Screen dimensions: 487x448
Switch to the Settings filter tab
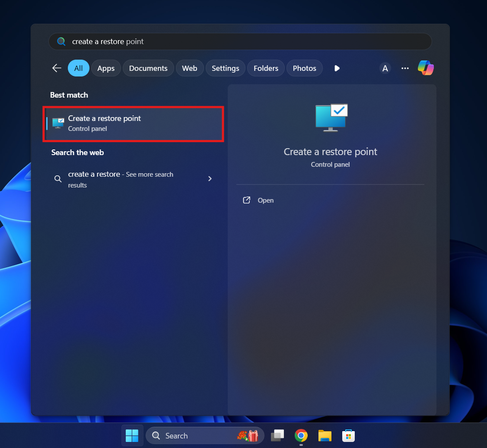coord(225,68)
